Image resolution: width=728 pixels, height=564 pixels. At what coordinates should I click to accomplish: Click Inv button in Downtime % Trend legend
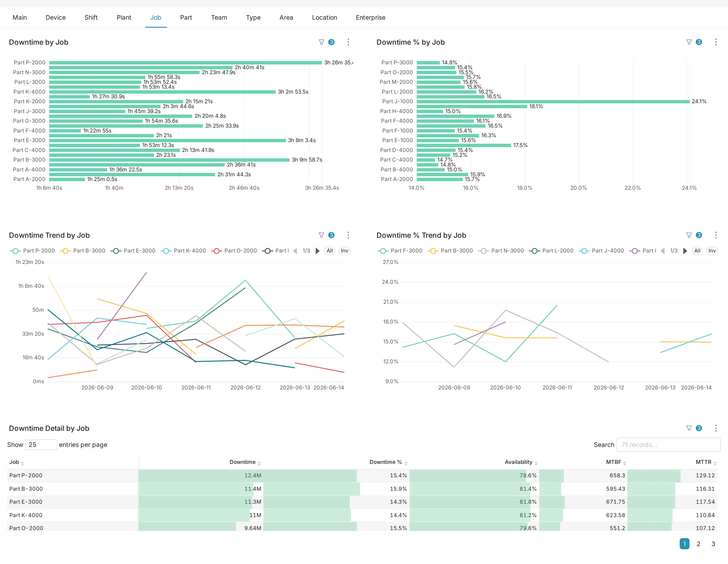pyautogui.click(x=712, y=251)
